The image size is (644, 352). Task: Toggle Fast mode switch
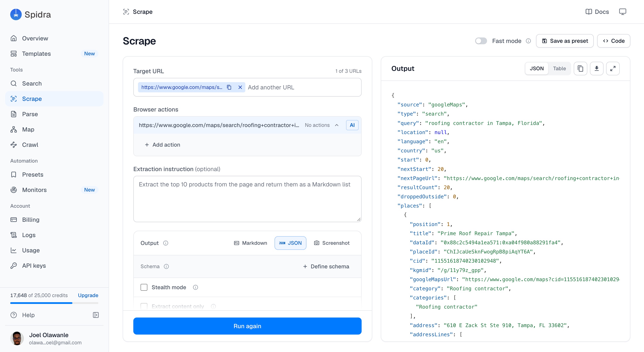point(481,41)
